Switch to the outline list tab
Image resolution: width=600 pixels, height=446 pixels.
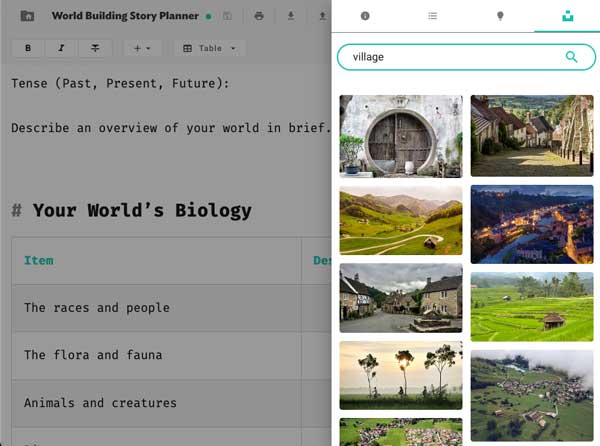pyautogui.click(x=432, y=16)
